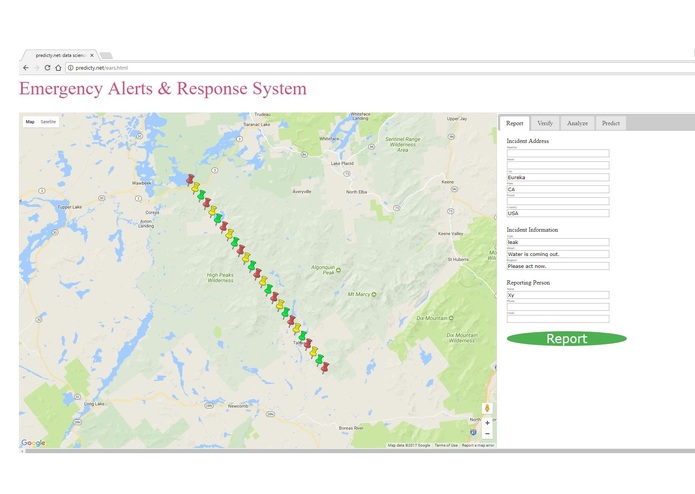The height and width of the screenshot is (494, 695).
Task: Open the Terms of Use link
Action: [446, 445]
